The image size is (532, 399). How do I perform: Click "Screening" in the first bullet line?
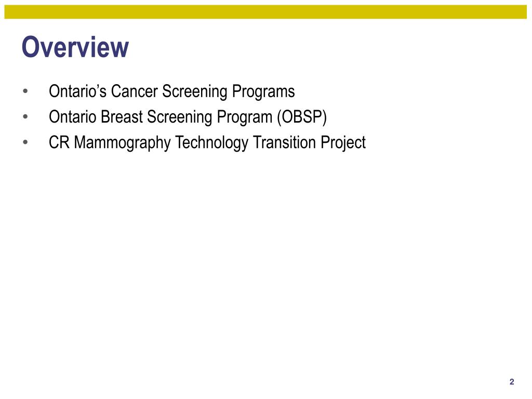195,92
